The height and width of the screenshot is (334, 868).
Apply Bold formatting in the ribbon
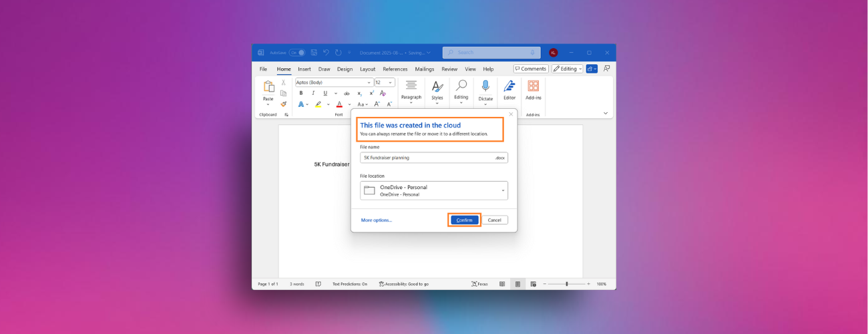pyautogui.click(x=301, y=94)
